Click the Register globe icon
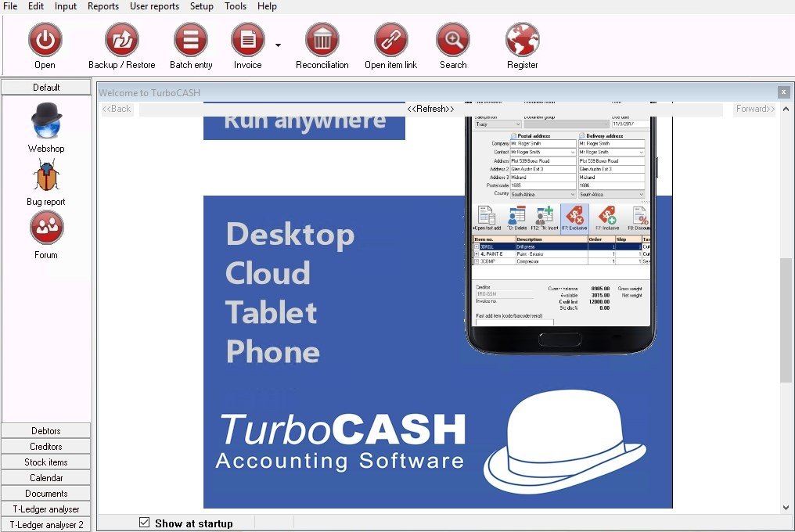This screenshot has height=532, width=795. pyautogui.click(x=522, y=40)
